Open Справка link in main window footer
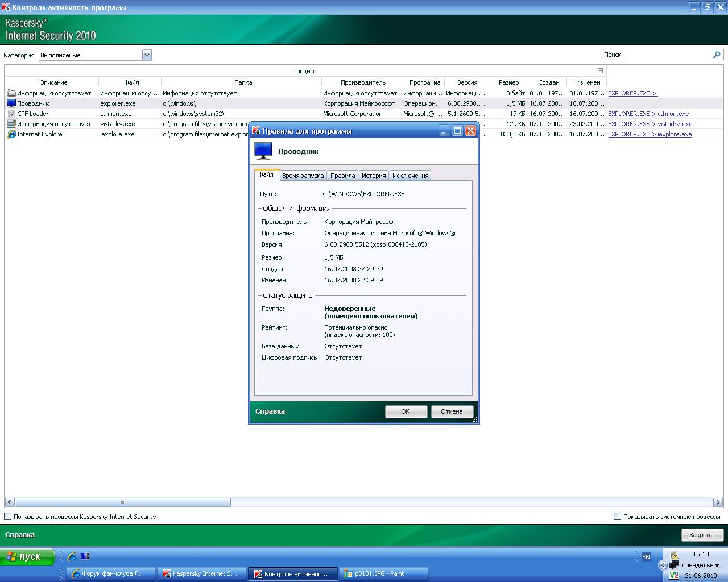 coord(20,535)
